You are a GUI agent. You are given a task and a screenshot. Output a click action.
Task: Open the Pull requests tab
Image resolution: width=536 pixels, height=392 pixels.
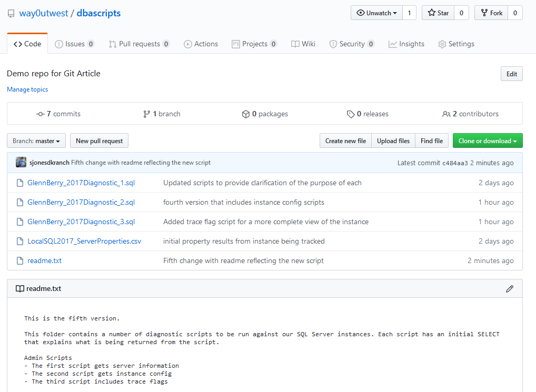coord(139,44)
